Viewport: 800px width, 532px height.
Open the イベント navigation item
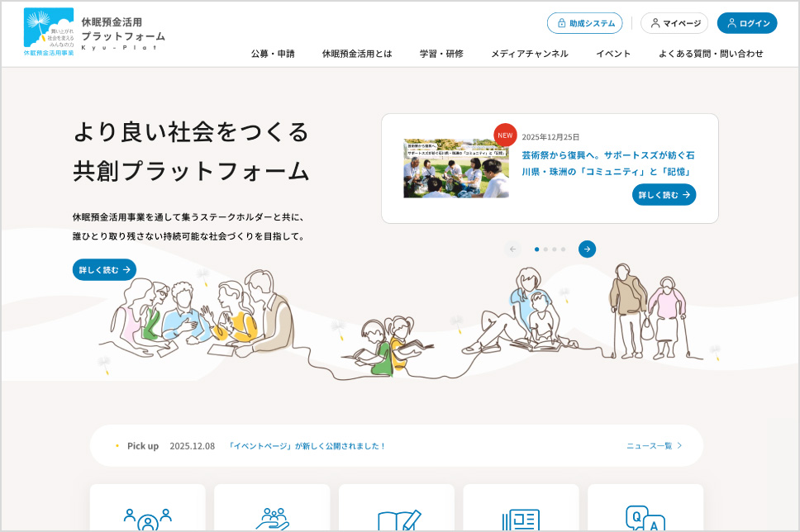[613, 53]
